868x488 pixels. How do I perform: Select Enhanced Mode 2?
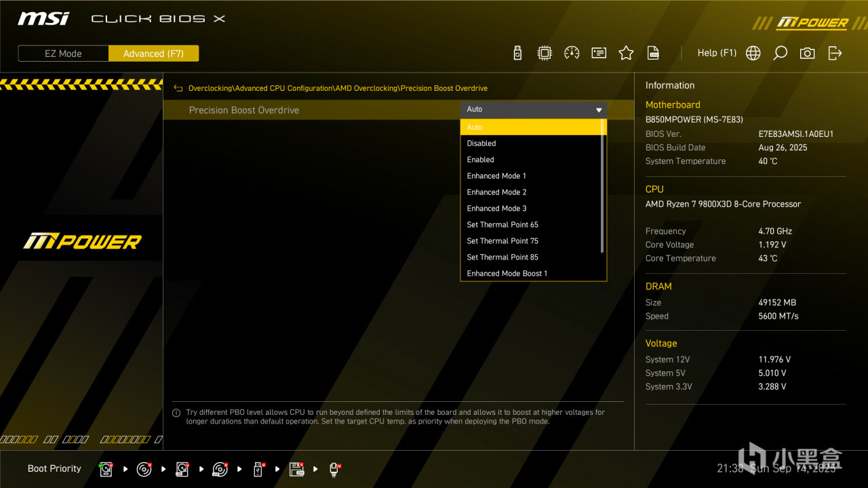[x=531, y=192]
